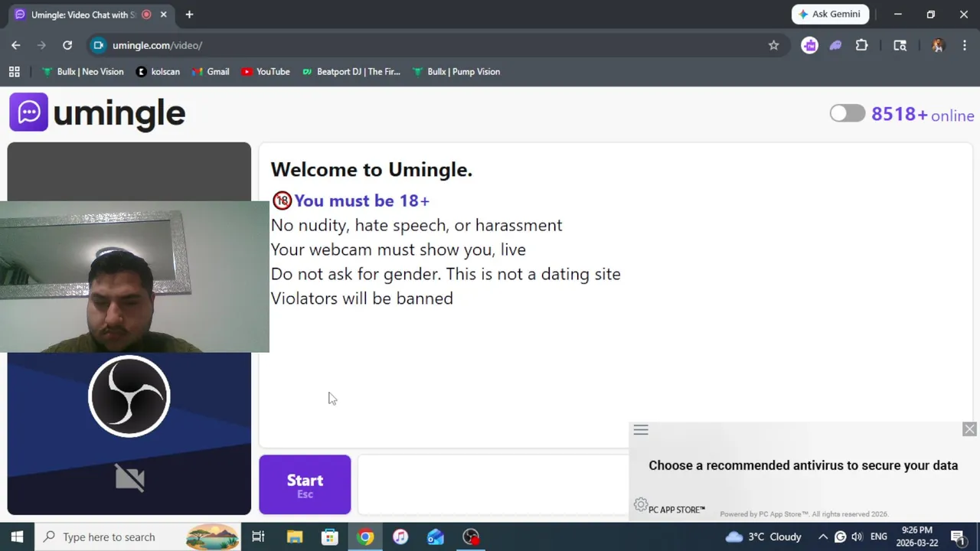Open a new browser tab
The height and width of the screenshot is (551, 980).
click(x=189, y=15)
